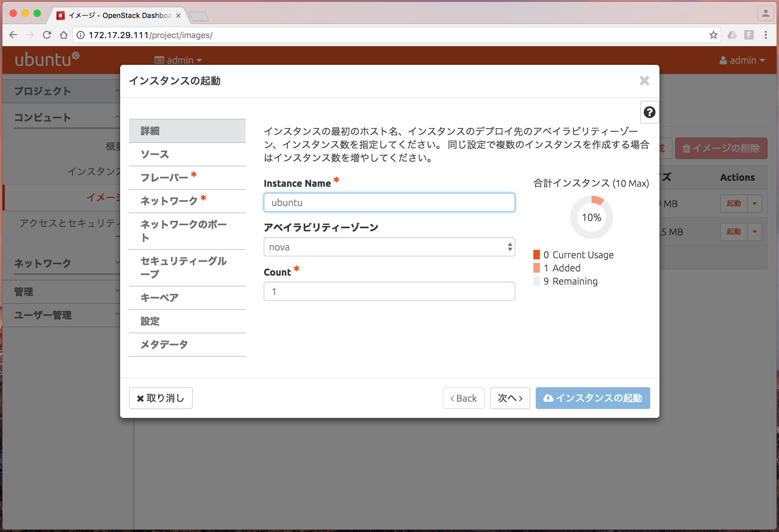The height and width of the screenshot is (532, 779).
Task: Click the help question mark icon
Action: (x=649, y=113)
